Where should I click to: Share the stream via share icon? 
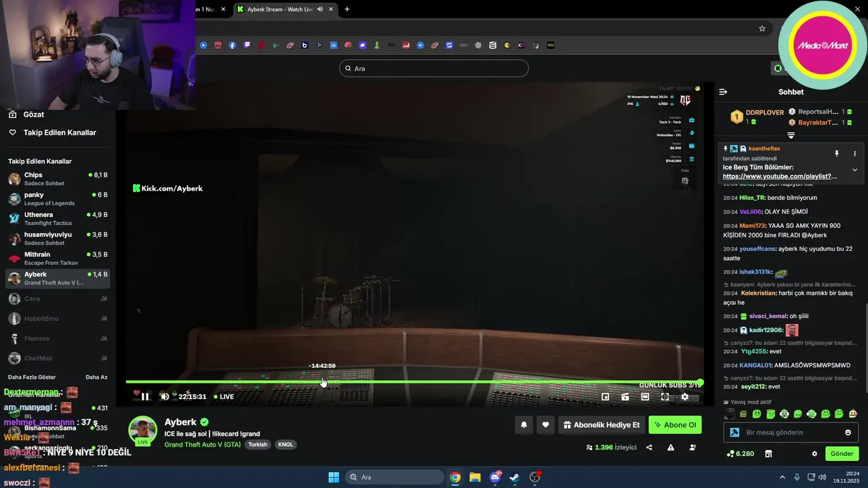click(649, 447)
